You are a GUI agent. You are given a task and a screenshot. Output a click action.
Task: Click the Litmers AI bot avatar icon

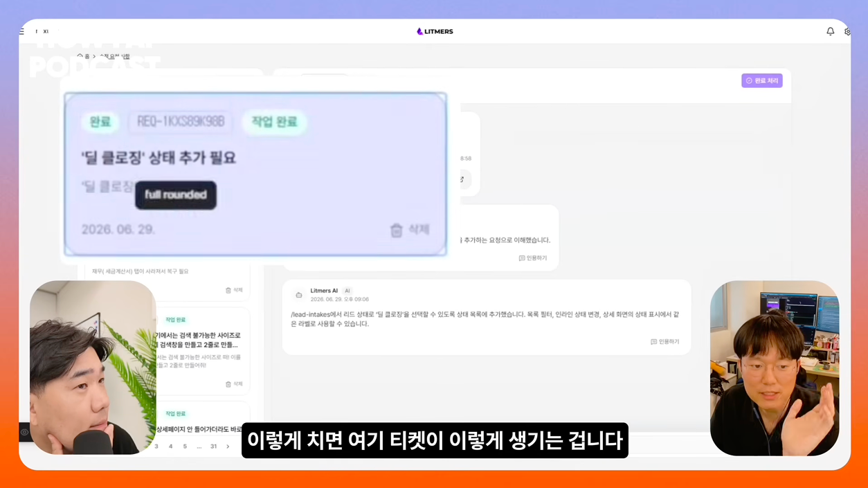pyautogui.click(x=299, y=295)
